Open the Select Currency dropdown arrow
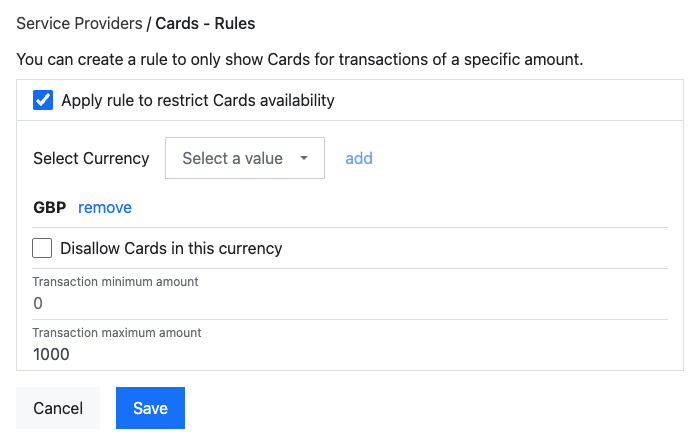Screen dimensions: 699x437 pos(304,159)
